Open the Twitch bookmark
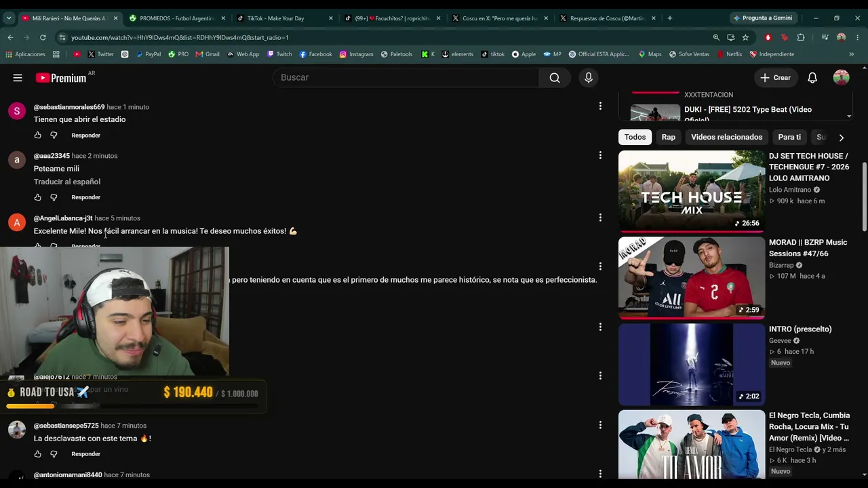The height and width of the screenshot is (488, 868). coord(279,54)
